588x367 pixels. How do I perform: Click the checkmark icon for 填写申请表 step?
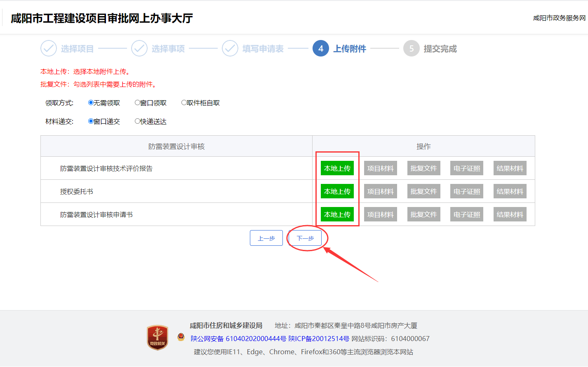click(230, 49)
